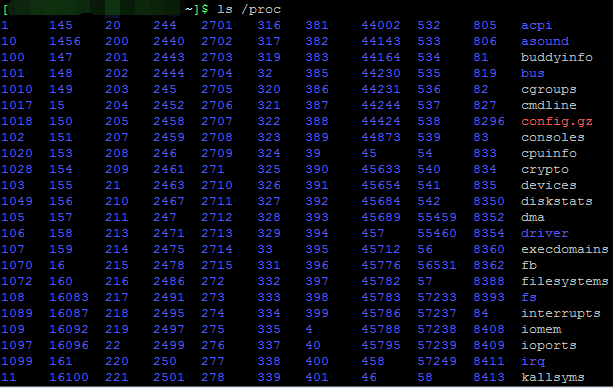Select process ID '2715'

pos(217,266)
